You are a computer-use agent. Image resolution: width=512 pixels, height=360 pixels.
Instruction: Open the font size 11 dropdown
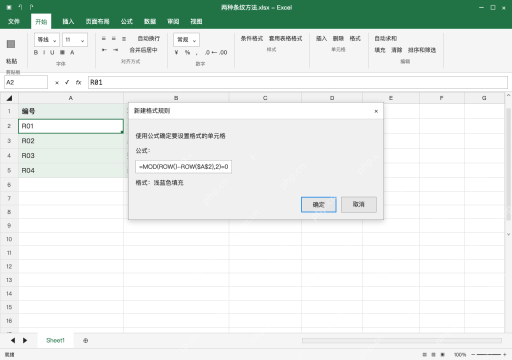(75, 40)
